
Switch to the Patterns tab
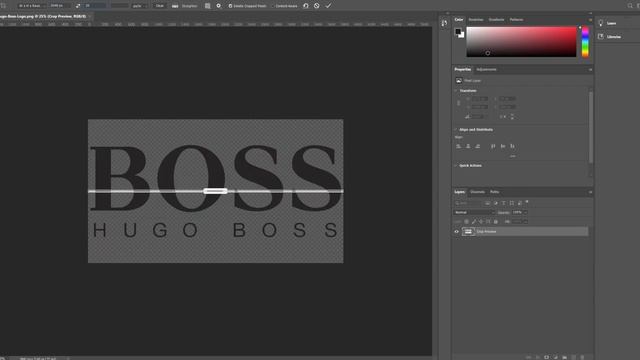516,20
